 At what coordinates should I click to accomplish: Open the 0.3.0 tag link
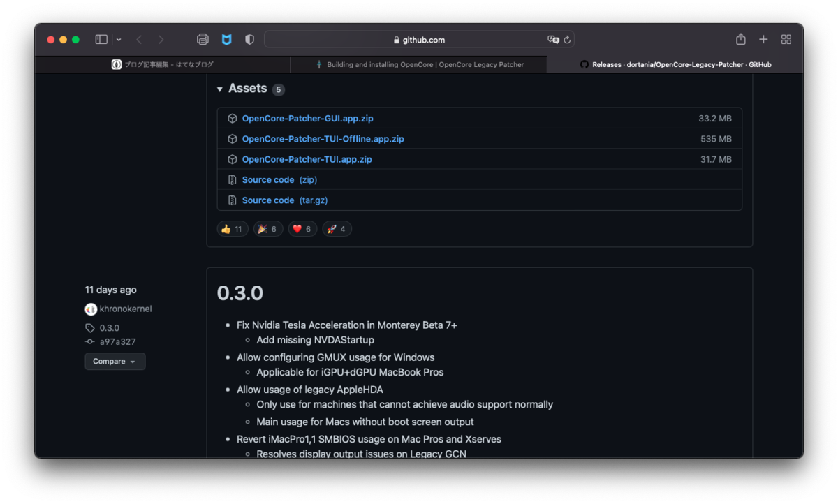click(x=109, y=328)
